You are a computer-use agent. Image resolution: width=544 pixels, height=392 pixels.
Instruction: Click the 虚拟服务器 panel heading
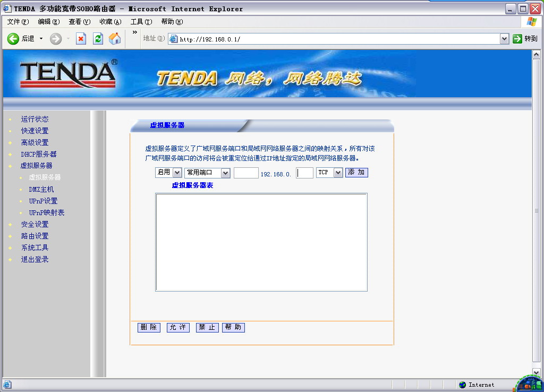167,125
